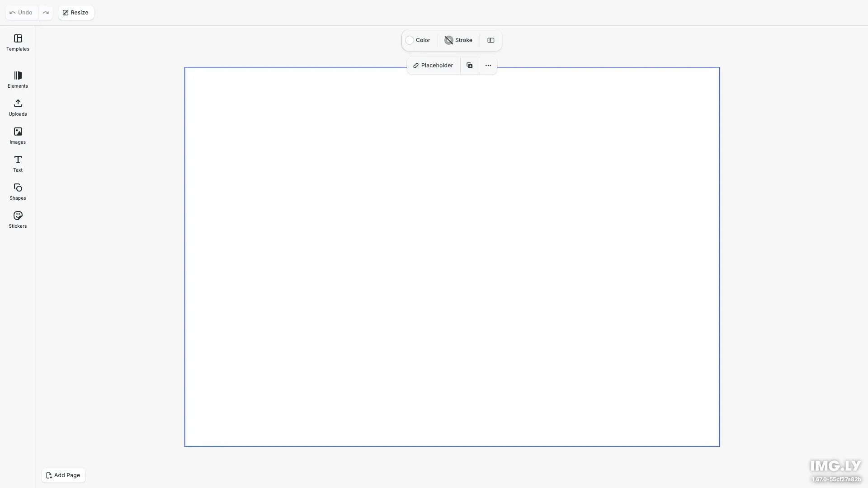Viewport: 868px width, 488px height.
Task: Open the Text tool panel
Action: coord(17,164)
